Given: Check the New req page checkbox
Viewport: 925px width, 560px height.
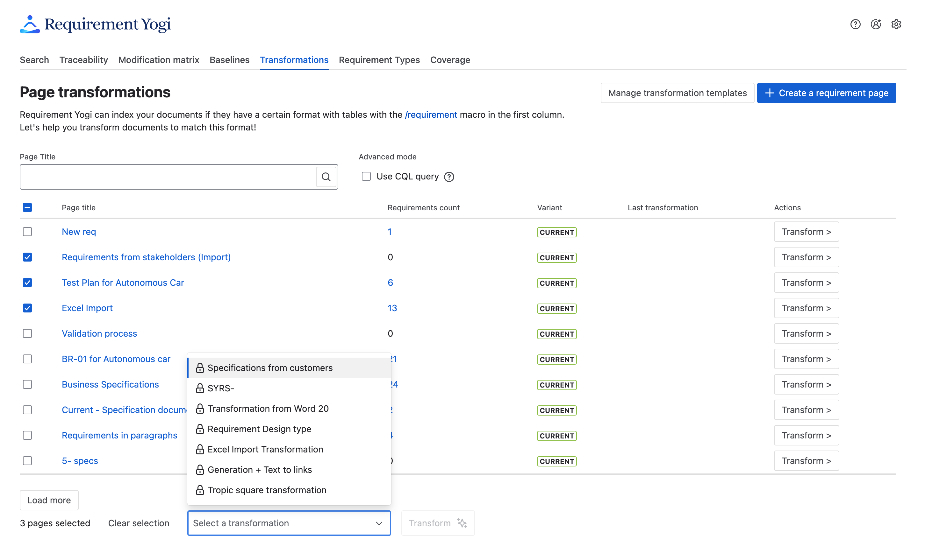Looking at the screenshot, I should pyautogui.click(x=27, y=232).
